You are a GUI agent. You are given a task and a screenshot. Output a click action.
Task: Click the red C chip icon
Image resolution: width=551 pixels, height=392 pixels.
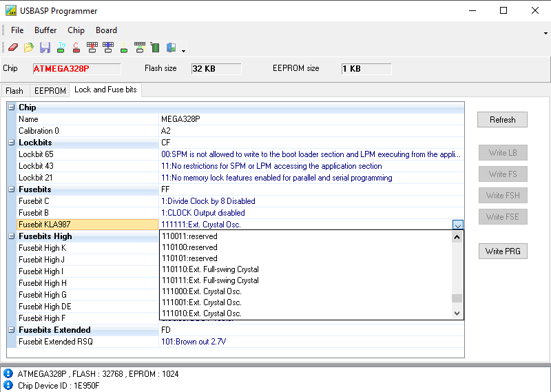coord(76,48)
